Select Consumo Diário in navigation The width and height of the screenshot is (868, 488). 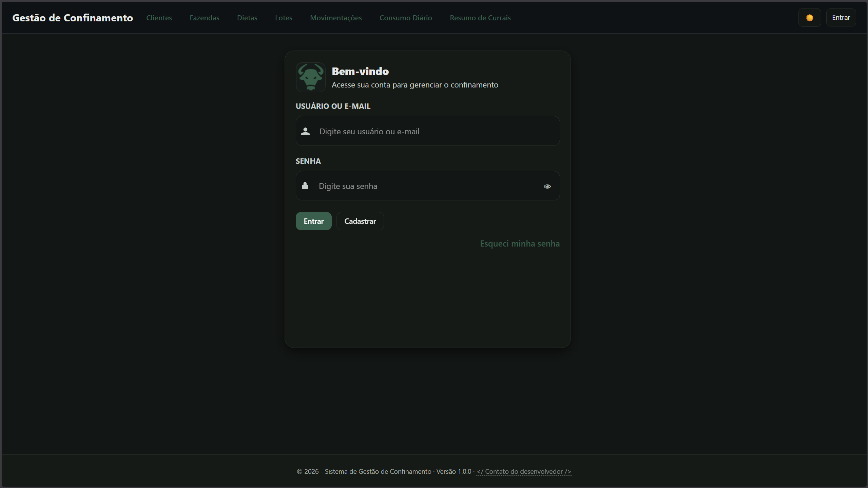pyautogui.click(x=405, y=18)
